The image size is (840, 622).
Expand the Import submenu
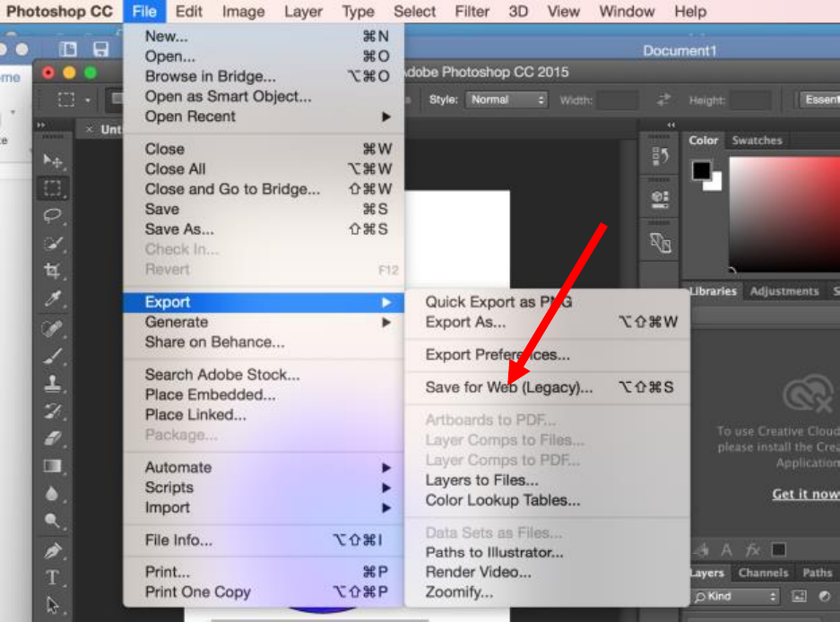[x=264, y=507]
